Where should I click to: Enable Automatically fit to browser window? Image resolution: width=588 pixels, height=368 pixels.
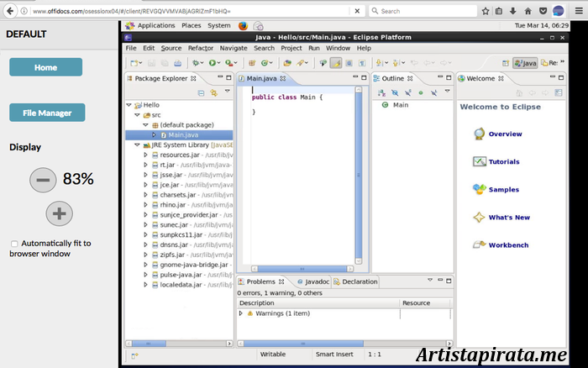point(14,244)
